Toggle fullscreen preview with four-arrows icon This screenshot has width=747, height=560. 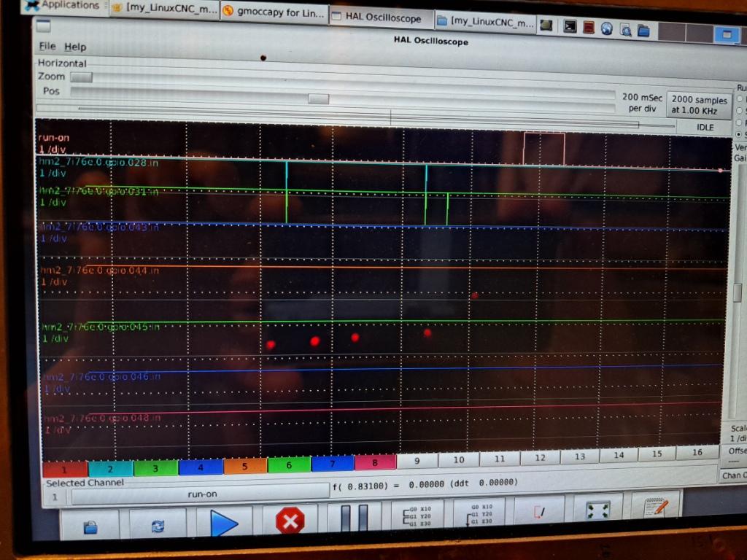598,510
